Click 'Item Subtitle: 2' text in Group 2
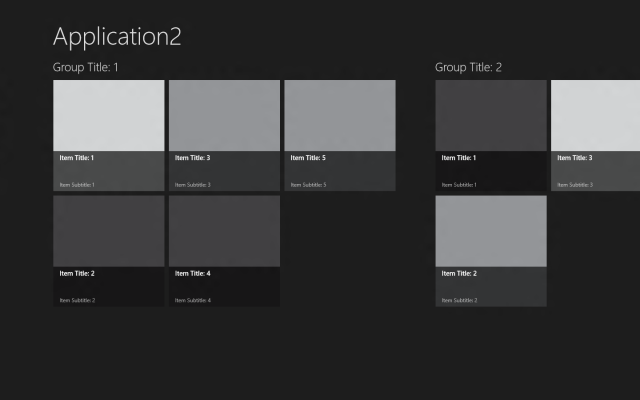This screenshot has width=640, height=400. 459,300
